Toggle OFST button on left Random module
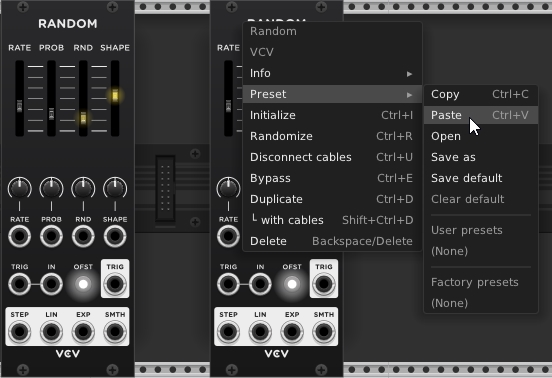The width and height of the screenshot is (552, 378). (x=83, y=284)
